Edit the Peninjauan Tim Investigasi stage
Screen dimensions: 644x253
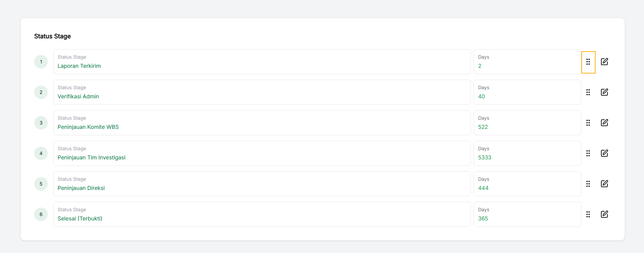coord(604,153)
